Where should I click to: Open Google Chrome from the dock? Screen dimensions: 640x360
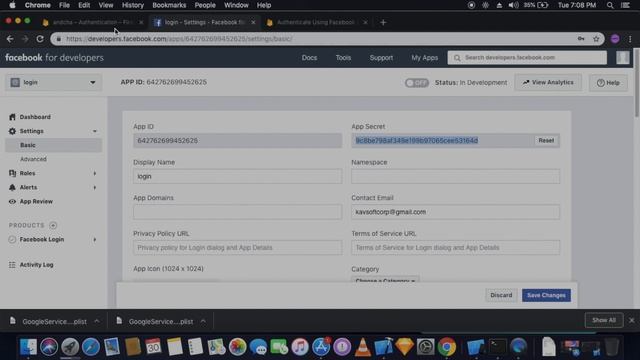447,347
